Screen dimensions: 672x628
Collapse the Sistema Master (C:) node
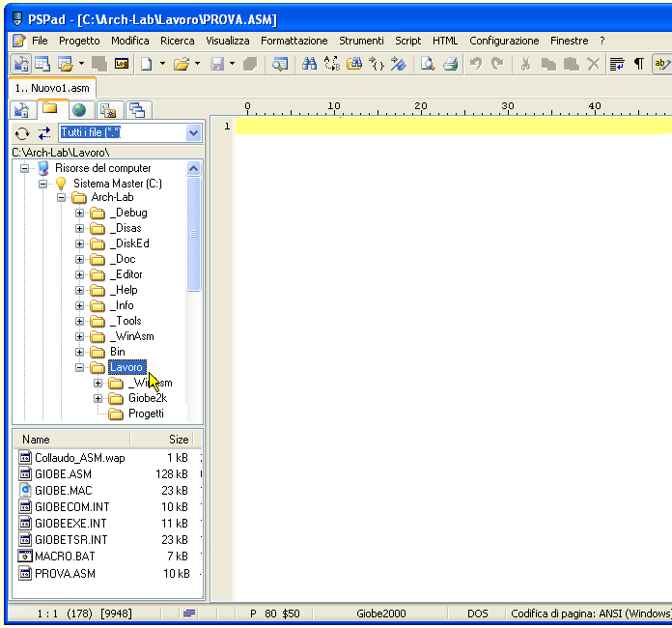coord(42,184)
